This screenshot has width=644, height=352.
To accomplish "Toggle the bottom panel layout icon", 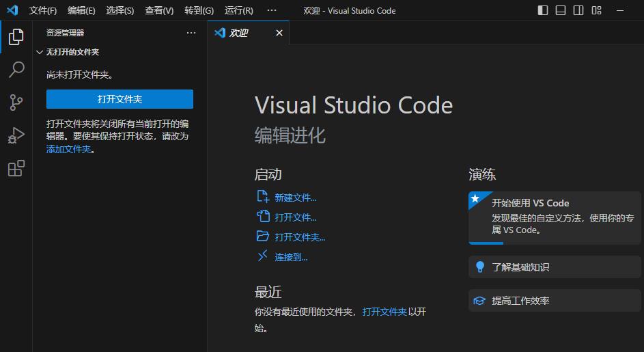I will pos(560,10).
